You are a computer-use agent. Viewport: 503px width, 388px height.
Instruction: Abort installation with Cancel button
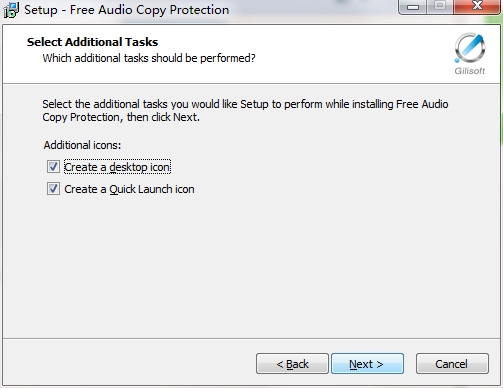point(452,364)
